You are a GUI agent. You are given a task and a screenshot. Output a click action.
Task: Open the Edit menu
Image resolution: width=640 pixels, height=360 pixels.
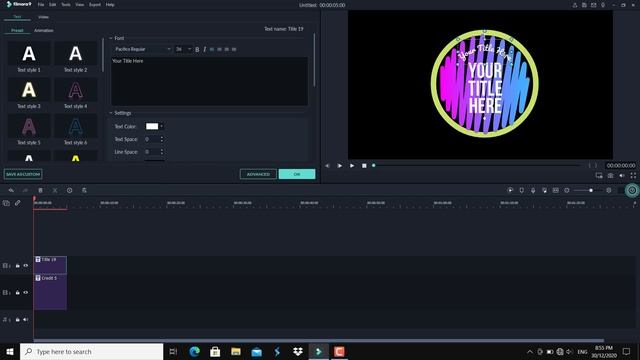coord(53,5)
